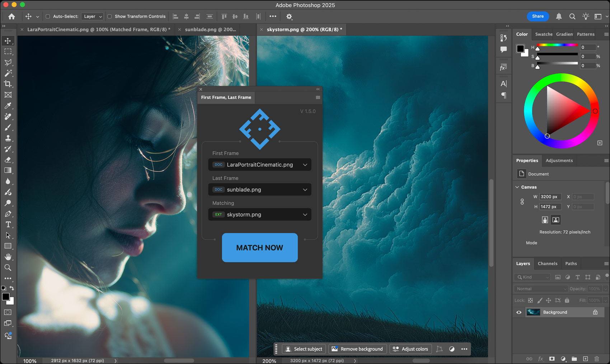
Task: Toggle Show Transform Controls checkbox
Action: pos(109,16)
